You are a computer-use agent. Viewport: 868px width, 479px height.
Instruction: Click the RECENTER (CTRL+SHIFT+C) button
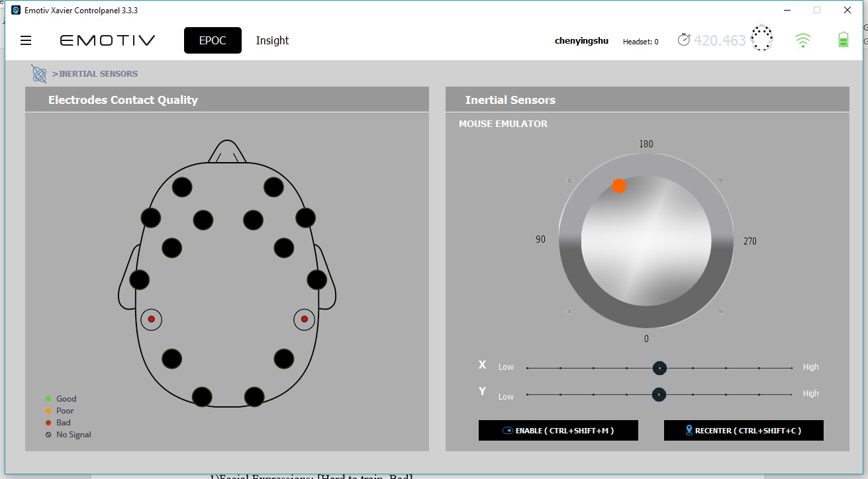pyautogui.click(x=744, y=430)
